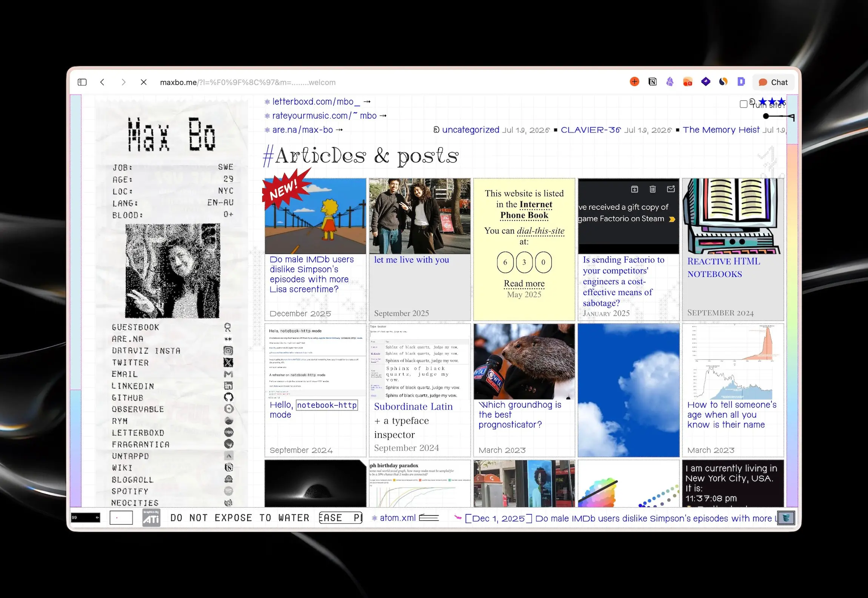
Task: Click the Wiki Notion icon in sidebar
Action: (x=228, y=467)
